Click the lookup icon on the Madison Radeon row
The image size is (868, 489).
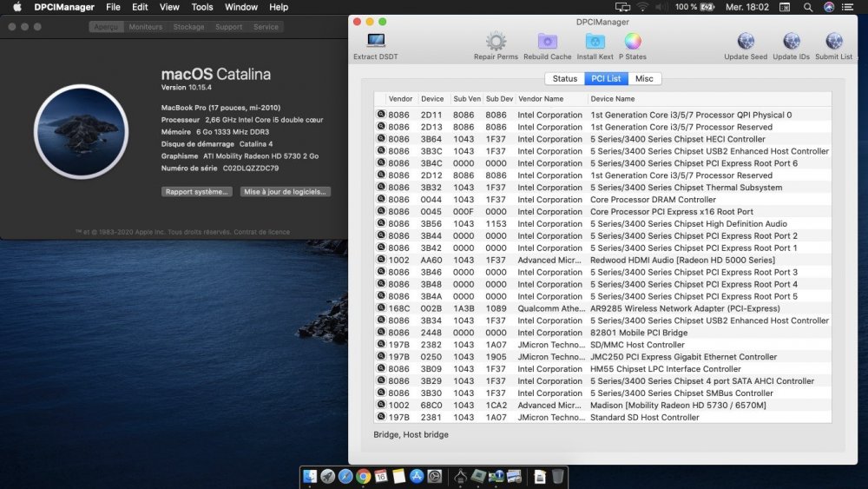[381, 405]
